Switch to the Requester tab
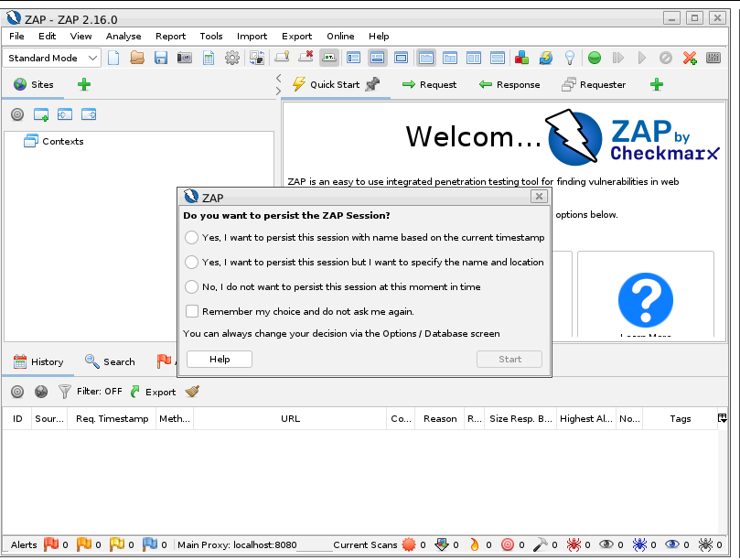The image size is (740, 560). point(595,84)
